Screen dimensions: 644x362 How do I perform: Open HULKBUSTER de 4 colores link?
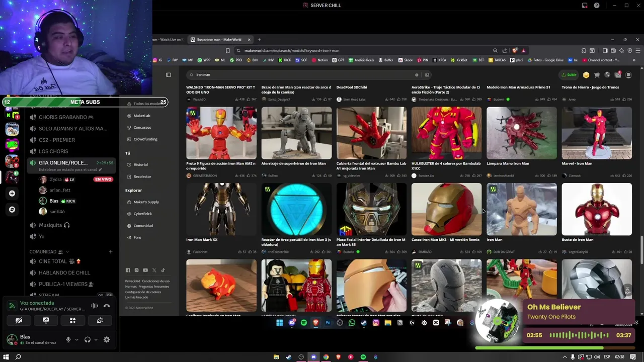click(x=446, y=165)
